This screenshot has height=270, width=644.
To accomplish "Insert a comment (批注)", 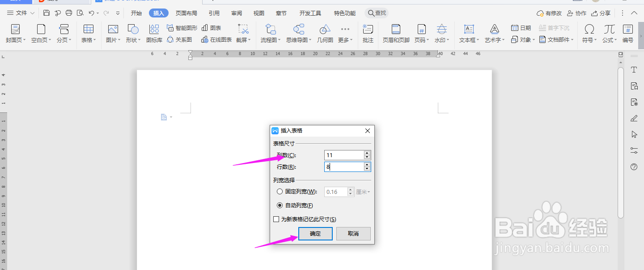I will [x=368, y=34].
